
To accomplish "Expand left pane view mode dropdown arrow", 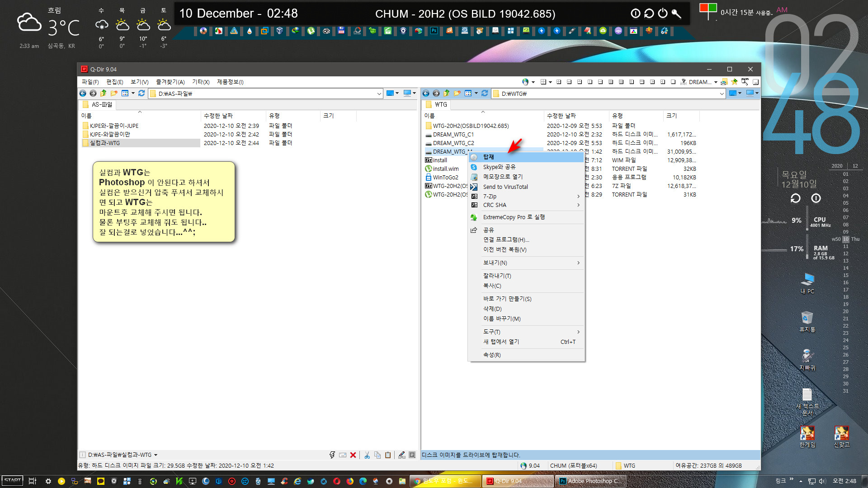I will point(133,94).
